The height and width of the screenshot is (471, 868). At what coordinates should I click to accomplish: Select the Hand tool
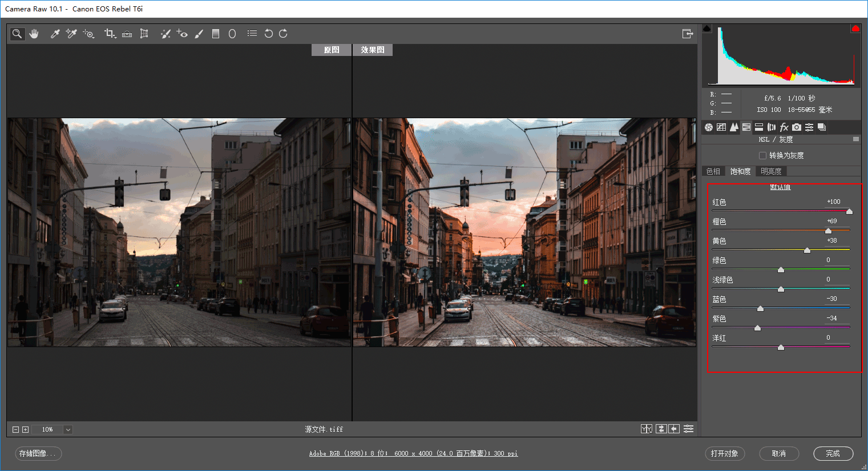34,34
